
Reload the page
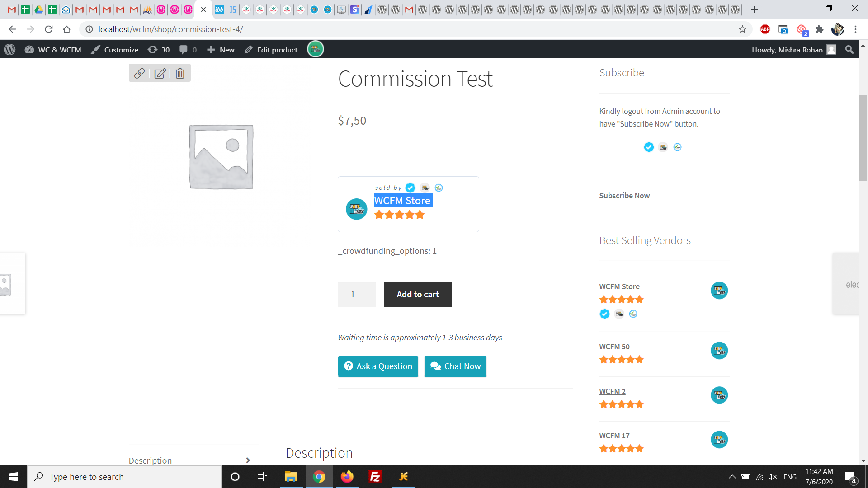tap(49, 29)
